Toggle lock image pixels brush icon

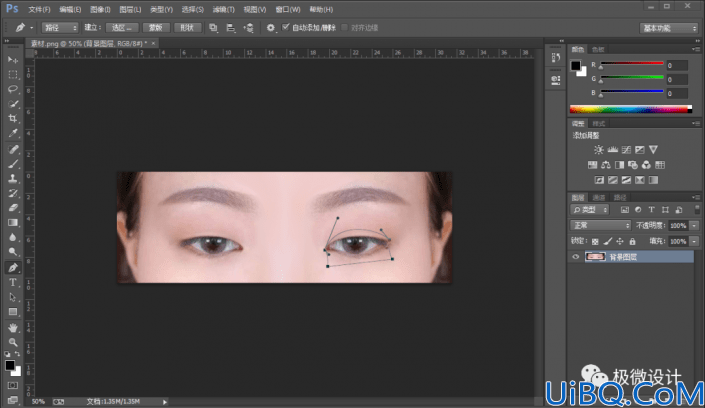(607, 242)
